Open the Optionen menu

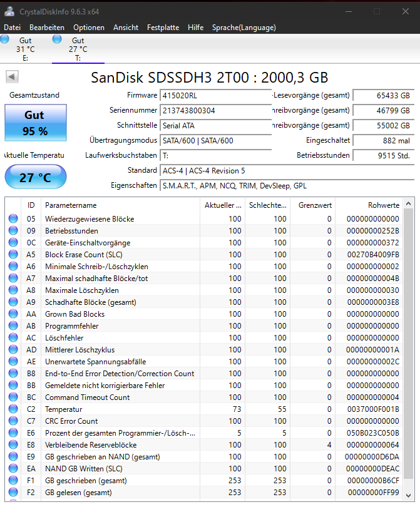coord(89,28)
